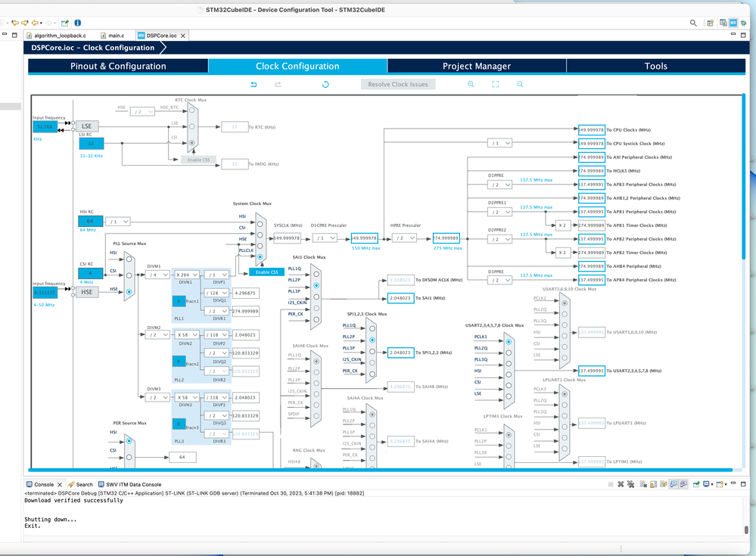Click the Display Selected Console monitor icon
The image size is (756, 556).
coord(707,484)
